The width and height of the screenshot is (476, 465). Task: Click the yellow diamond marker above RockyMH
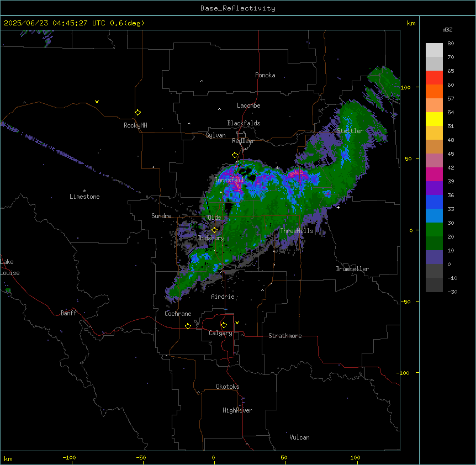[x=138, y=113]
